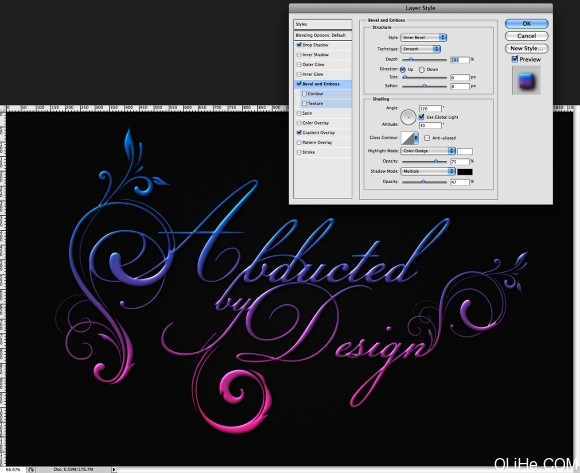Click the OK button
Viewport: 580px width, 473px height.
tap(526, 24)
